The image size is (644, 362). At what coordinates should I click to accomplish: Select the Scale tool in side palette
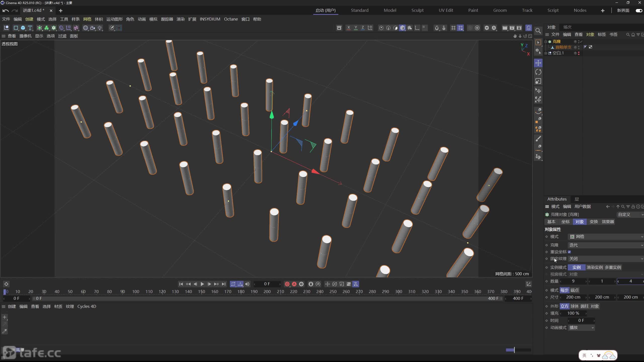pyautogui.click(x=538, y=81)
